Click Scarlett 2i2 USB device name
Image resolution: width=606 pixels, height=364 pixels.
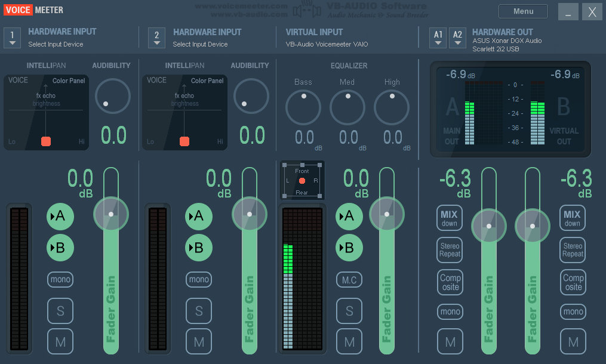496,49
